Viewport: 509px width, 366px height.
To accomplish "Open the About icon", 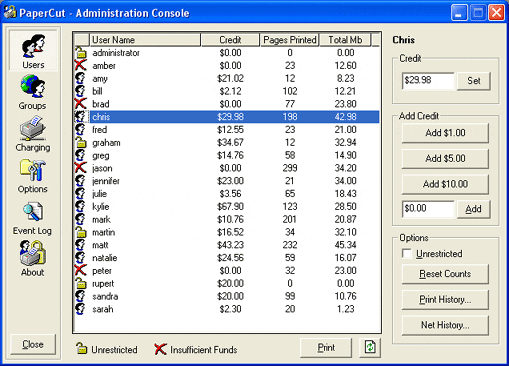I will (33, 253).
